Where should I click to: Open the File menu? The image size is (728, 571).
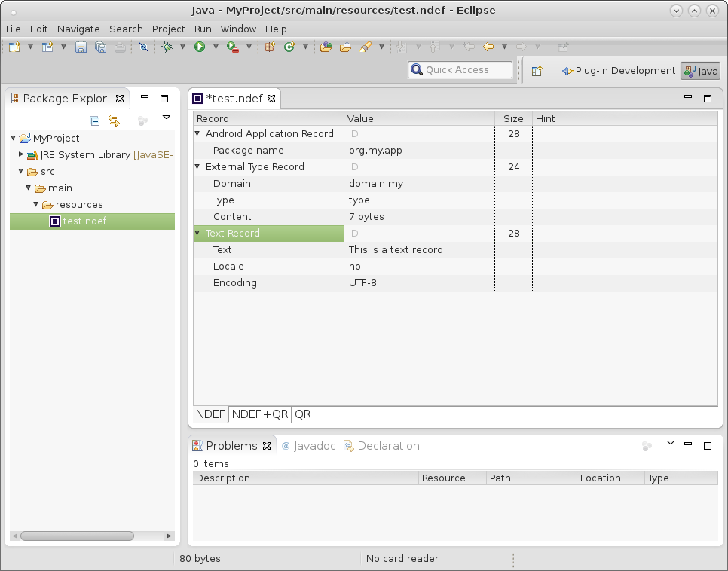pos(13,29)
